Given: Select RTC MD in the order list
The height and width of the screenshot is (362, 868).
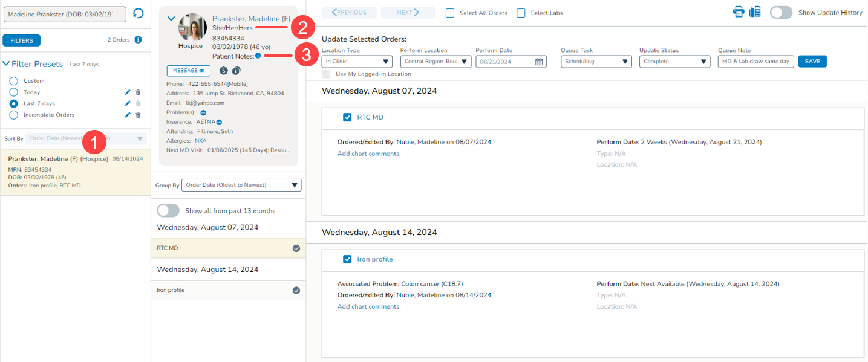Looking at the screenshot, I should coord(228,248).
